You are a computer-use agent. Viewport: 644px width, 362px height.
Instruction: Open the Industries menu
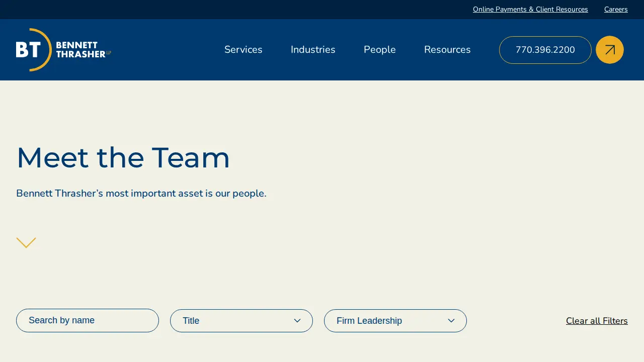pyautogui.click(x=313, y=50)
